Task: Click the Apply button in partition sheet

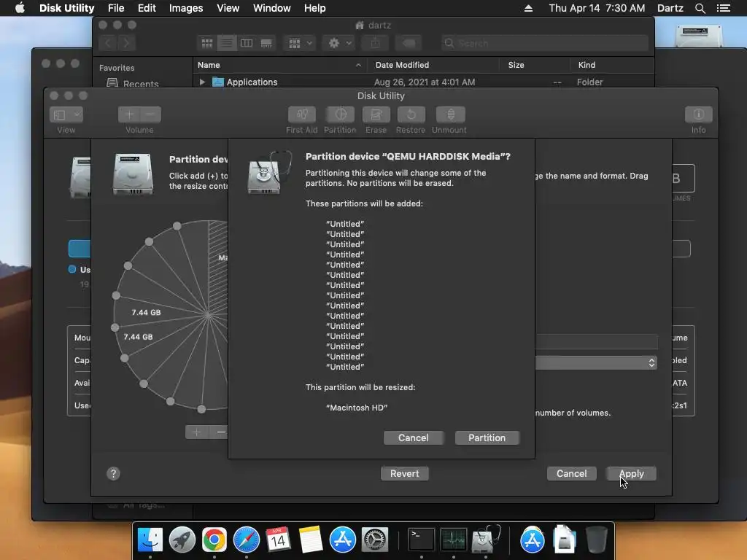Action: 631,473
